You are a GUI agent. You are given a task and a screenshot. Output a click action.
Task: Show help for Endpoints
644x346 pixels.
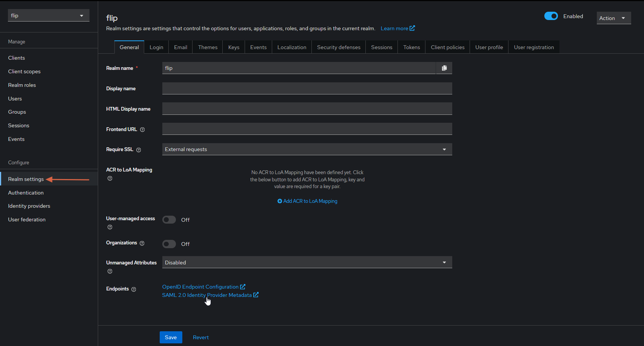coord(134,289)
